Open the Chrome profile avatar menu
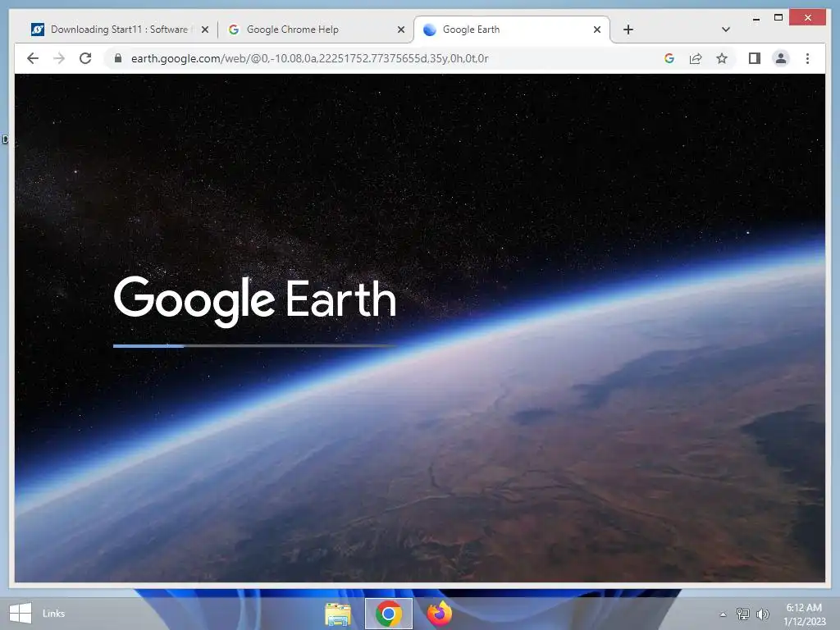The image size is (840, 630). tap(781, 58)
